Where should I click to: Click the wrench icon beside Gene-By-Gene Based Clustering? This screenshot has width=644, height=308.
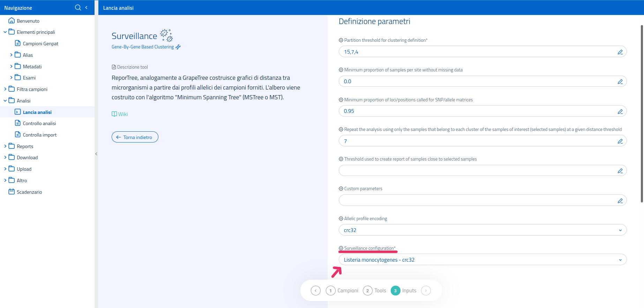pos(178,47)
